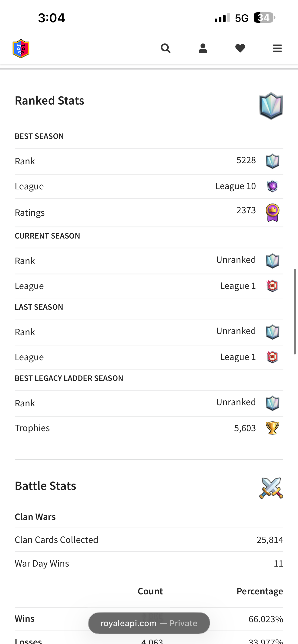The height and width of the screenshot is (644, 298).
Task: Open the hamburger menu
Action: tap(277, 48)
